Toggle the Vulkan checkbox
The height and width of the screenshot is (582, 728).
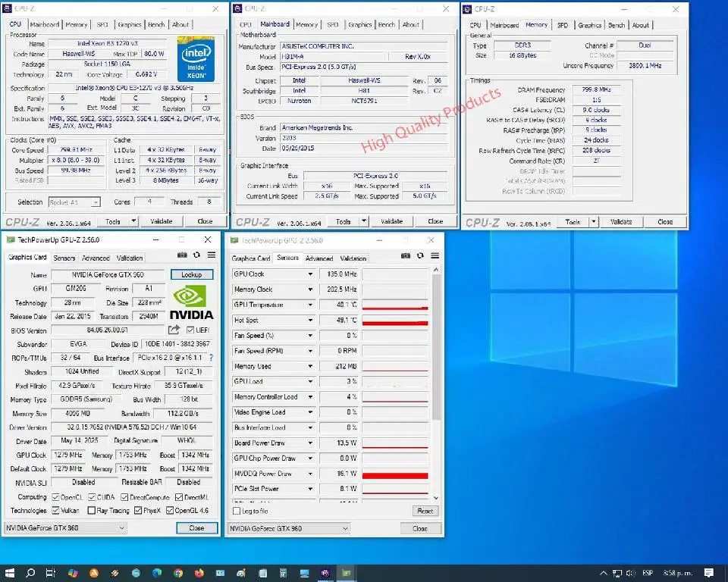point(55,511)
